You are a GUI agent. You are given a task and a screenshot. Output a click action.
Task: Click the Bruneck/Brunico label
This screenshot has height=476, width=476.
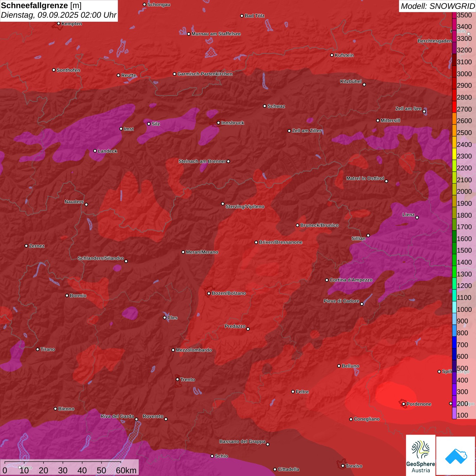(x=319, y=225)
